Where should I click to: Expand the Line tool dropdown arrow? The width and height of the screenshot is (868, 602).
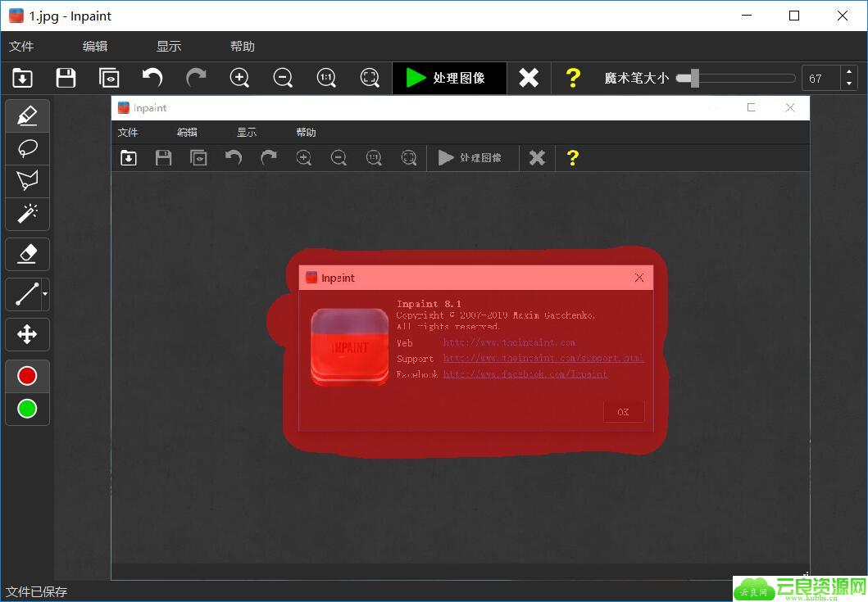pos(45,294)
